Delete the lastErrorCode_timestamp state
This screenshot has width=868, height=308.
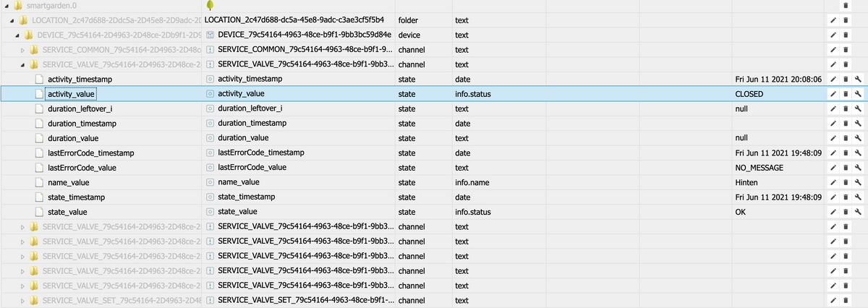pyautogui.click(x=845, y=153)
